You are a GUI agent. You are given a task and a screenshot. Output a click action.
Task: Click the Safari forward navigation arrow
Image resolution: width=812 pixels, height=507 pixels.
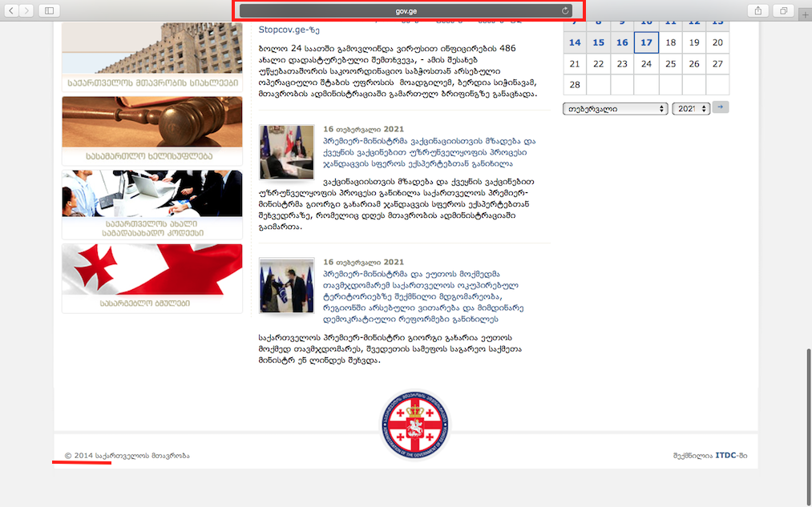point(28,10)
